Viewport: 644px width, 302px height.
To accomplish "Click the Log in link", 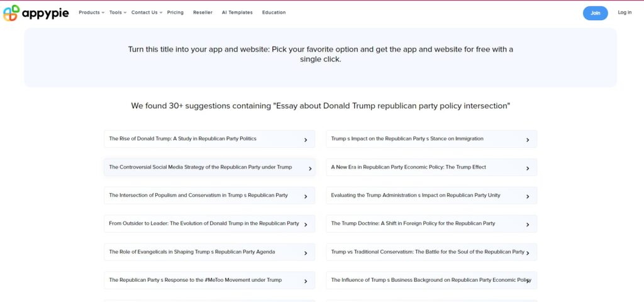I will pyautogui.click(x=625, y=13).
